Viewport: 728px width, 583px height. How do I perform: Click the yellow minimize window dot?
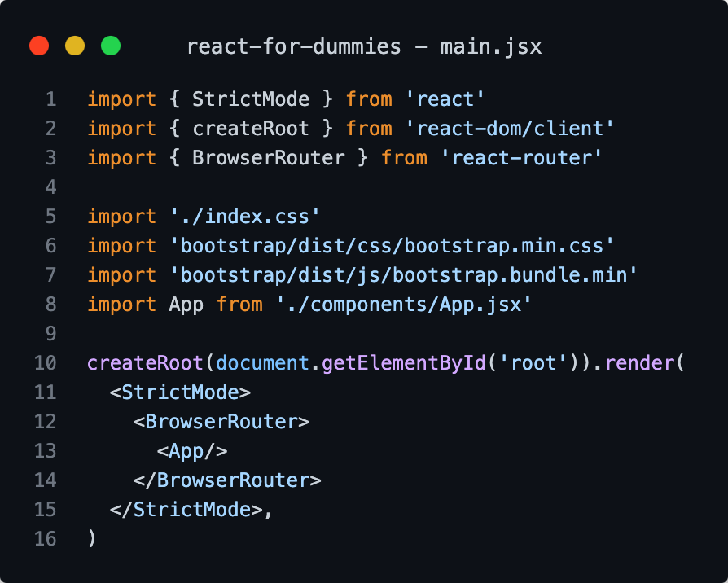(75, 46)
